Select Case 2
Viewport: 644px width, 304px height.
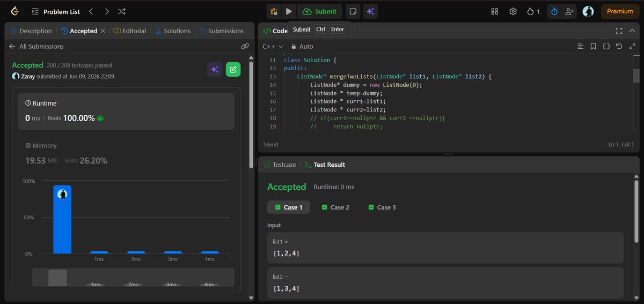coord(335,207)
